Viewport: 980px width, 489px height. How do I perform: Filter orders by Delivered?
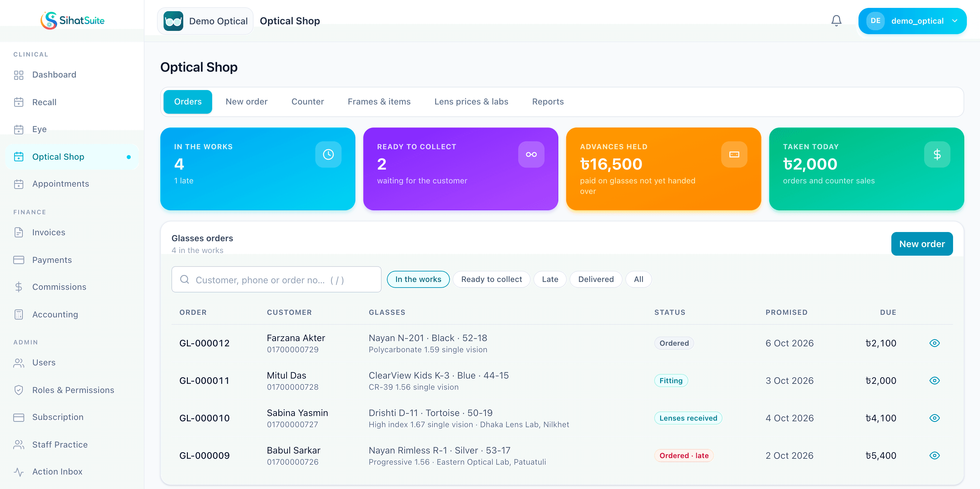point(596,279)
